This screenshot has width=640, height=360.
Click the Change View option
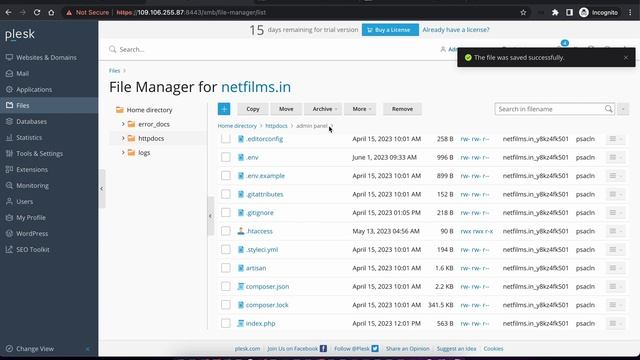[35, 349]
